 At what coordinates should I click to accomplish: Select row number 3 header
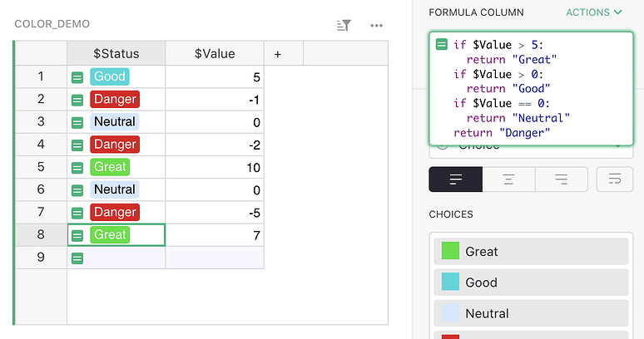[x=41, y=122]
